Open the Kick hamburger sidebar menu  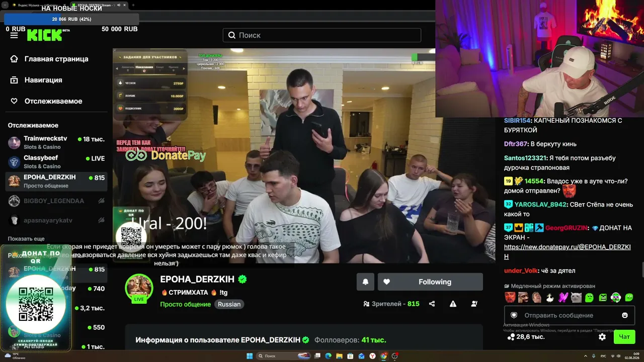click(14, 35)
